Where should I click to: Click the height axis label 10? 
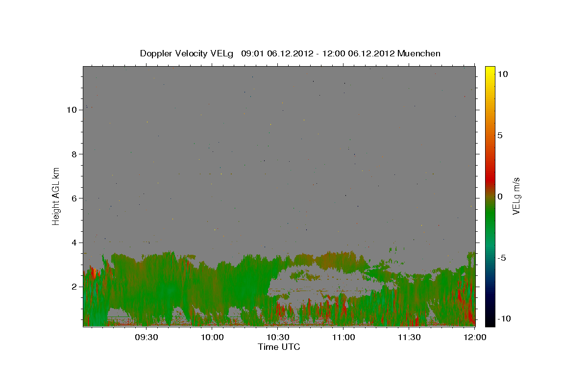[72, 110]
